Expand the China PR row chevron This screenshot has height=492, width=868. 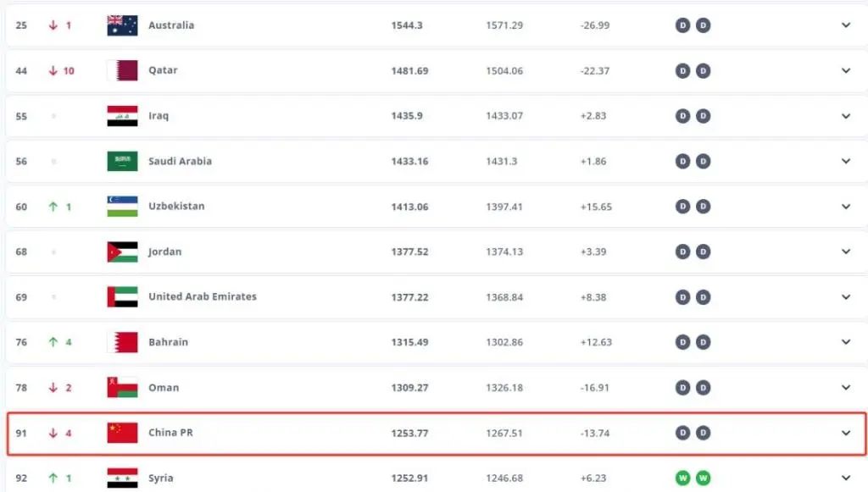(x=845, y=433)
